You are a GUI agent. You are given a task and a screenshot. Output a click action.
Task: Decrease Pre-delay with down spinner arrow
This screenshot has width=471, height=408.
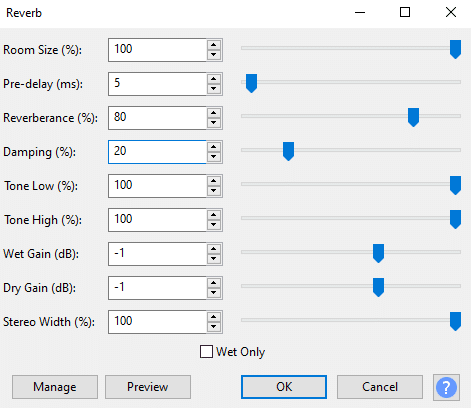[214, 89]
